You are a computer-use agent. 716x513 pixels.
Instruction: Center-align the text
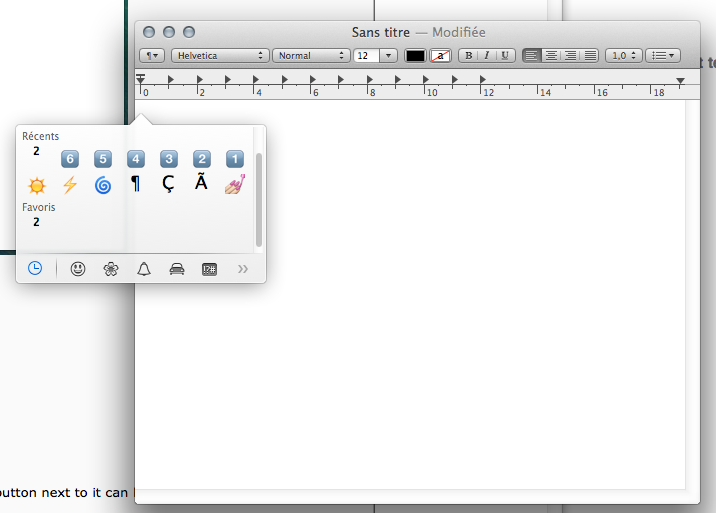551,56
